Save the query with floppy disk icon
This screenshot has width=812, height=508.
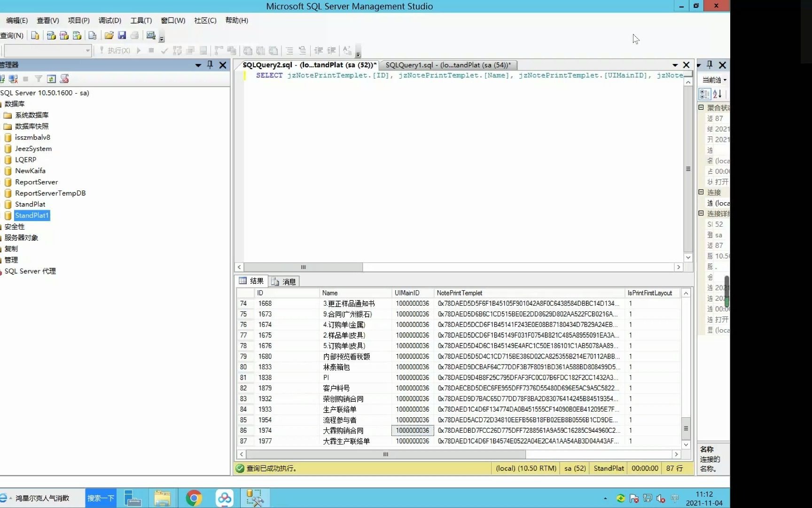pyautogui.click(x=122, y=35)
